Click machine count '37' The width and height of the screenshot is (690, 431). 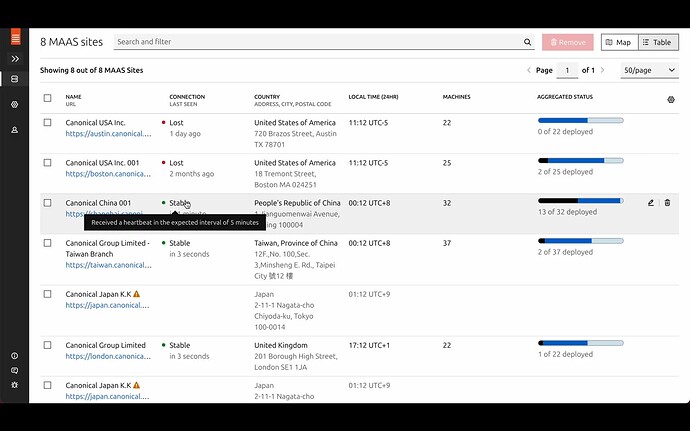pyautogui.click(x=447, y=243)
